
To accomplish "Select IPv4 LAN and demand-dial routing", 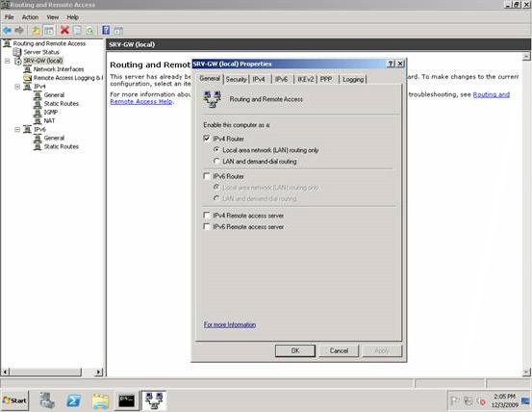I will (216, 161).
